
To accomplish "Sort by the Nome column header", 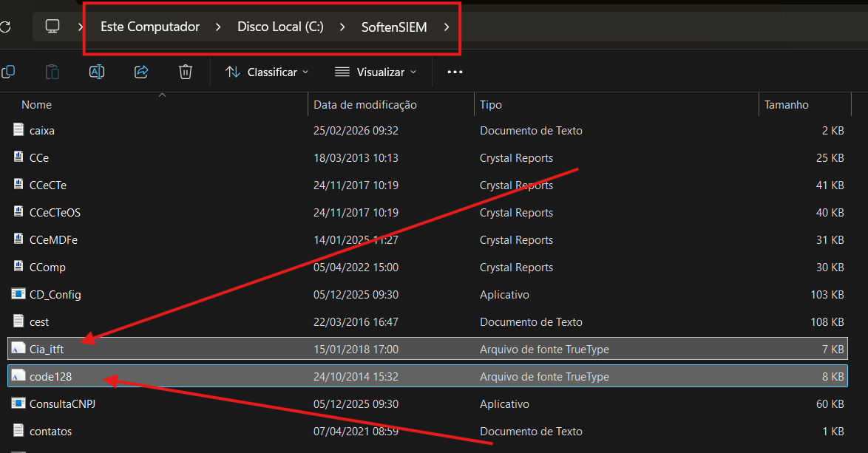I will click(37, 105).
